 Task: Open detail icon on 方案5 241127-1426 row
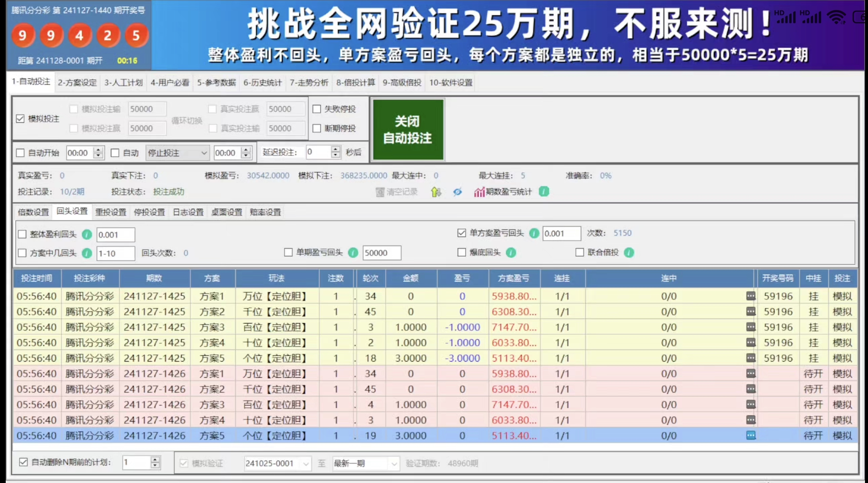[x=751, y=435]
